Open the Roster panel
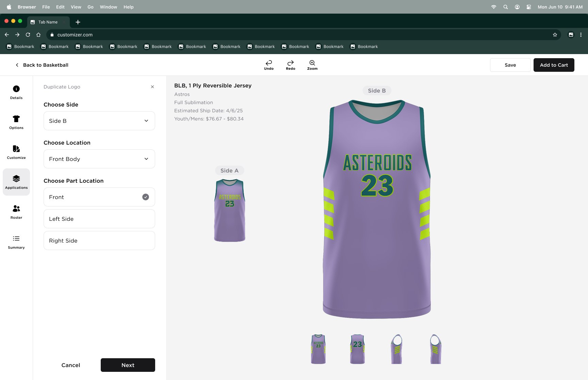The width and height of the screenshot is (588, 380). coord(16,212)
